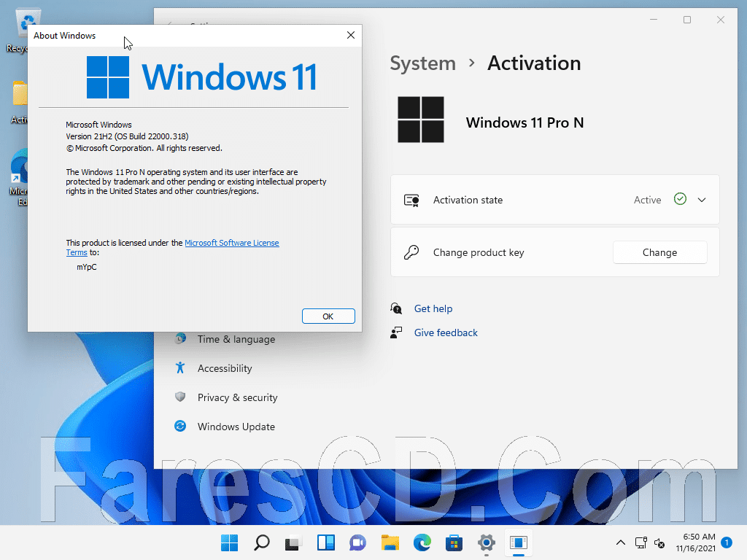747x560 pixels.
Task: Open Task View on taskbar
Action: (x=293, y=542)
